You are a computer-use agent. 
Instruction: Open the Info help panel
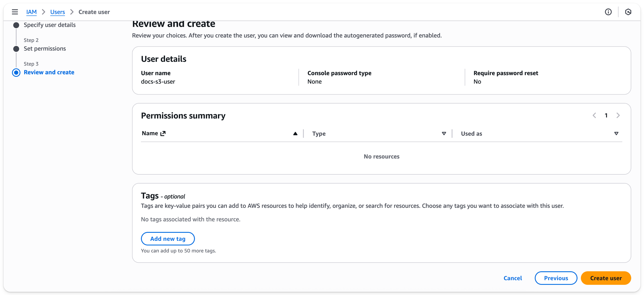coord(608,12)
